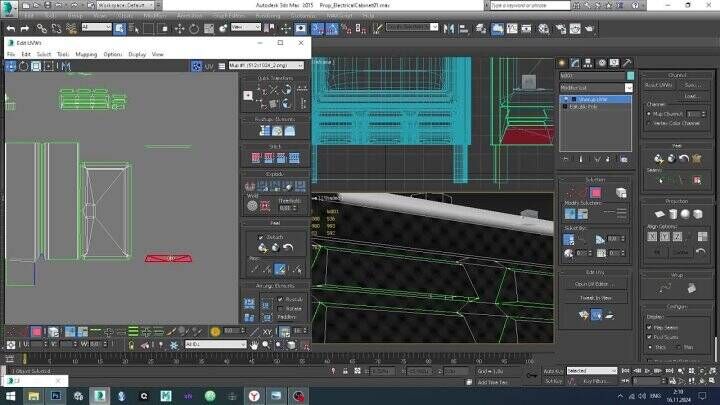720x405 pixels.
Task: Toggle the Rotate checkbox in Arrange Elements
Action: (280, 309)
